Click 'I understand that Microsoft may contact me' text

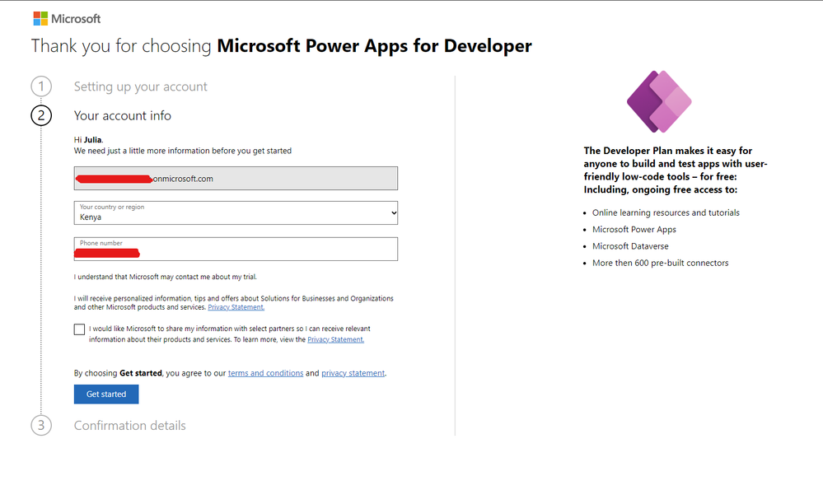(x=166, y=277)
